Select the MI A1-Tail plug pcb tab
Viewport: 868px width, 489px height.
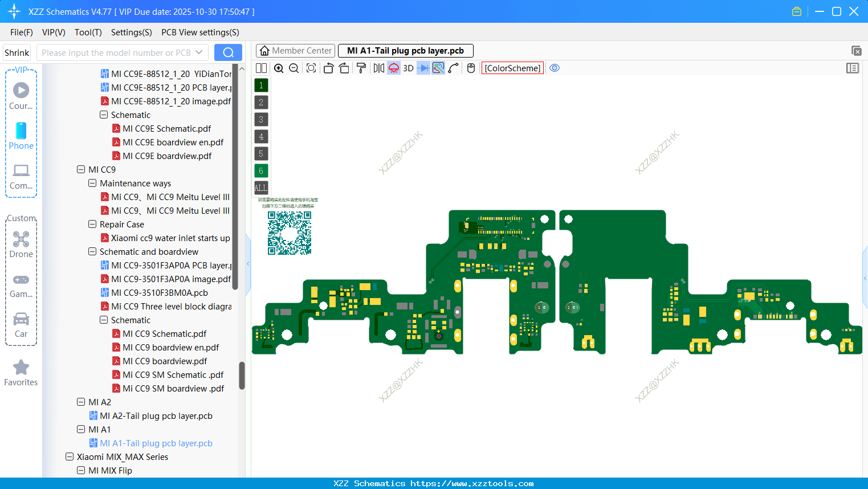tap(405, 51)
